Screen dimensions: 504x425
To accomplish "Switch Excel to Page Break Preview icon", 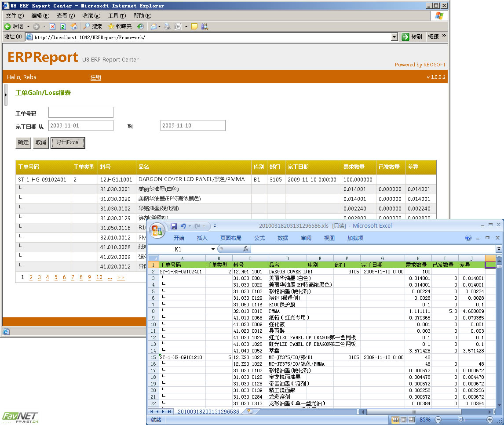I will pyautogui.click(x=412, y=420).
